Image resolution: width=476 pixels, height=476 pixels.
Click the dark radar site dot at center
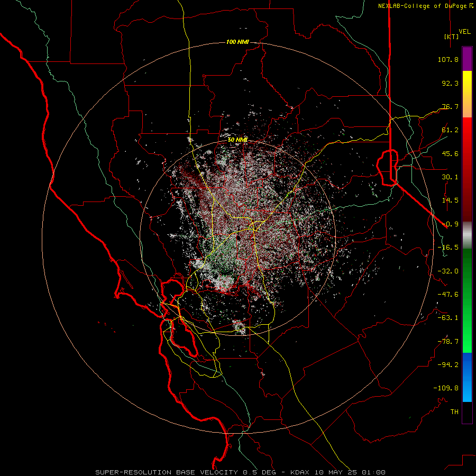coord(239,237)
